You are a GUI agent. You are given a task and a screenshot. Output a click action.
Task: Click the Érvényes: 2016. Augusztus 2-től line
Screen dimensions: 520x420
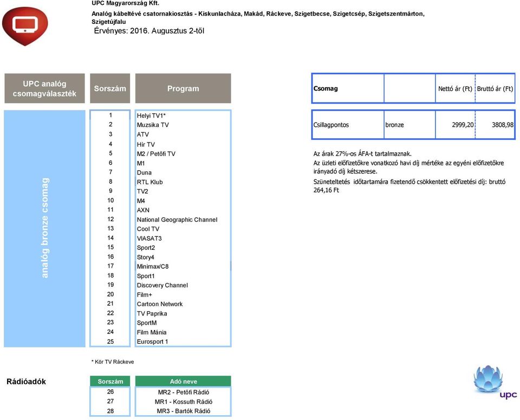(149, 31)
